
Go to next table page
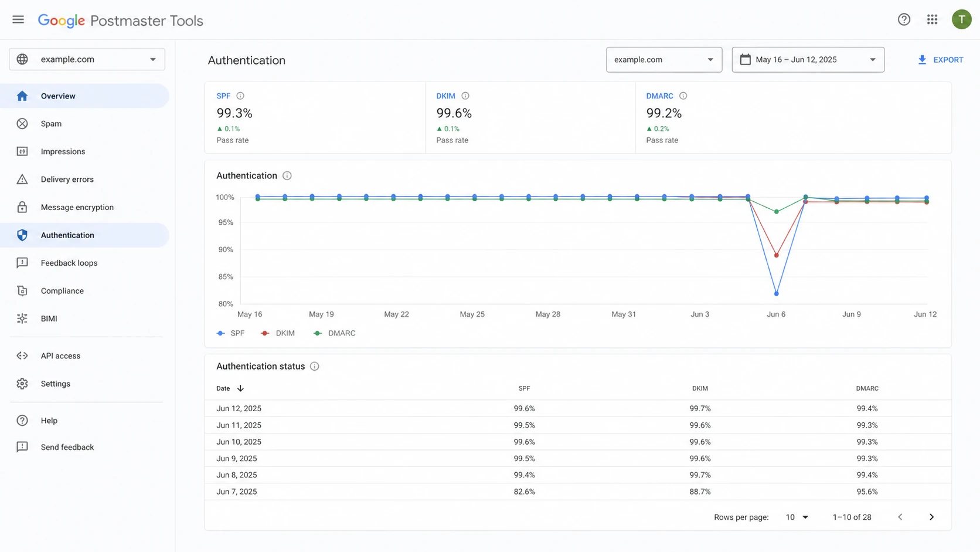(x=931, y=517)
